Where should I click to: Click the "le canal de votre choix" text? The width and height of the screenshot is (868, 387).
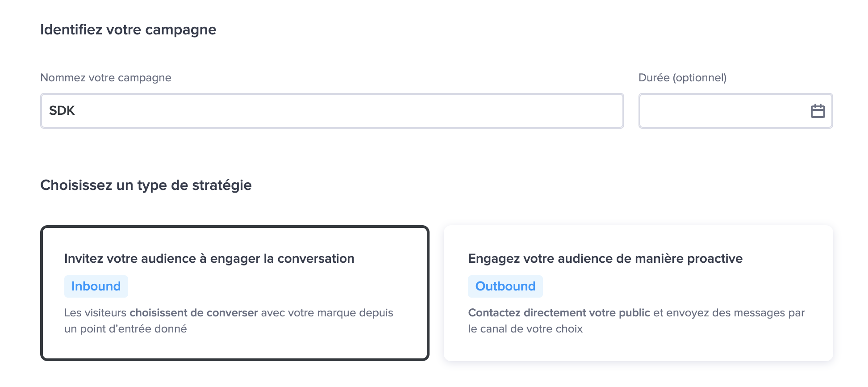[x=525, y=329]
